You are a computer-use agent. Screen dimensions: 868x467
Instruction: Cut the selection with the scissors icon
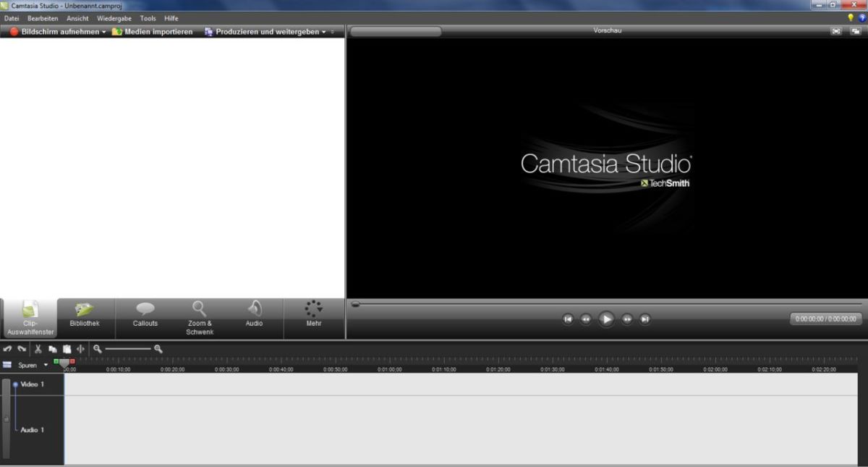coord(38,348)
